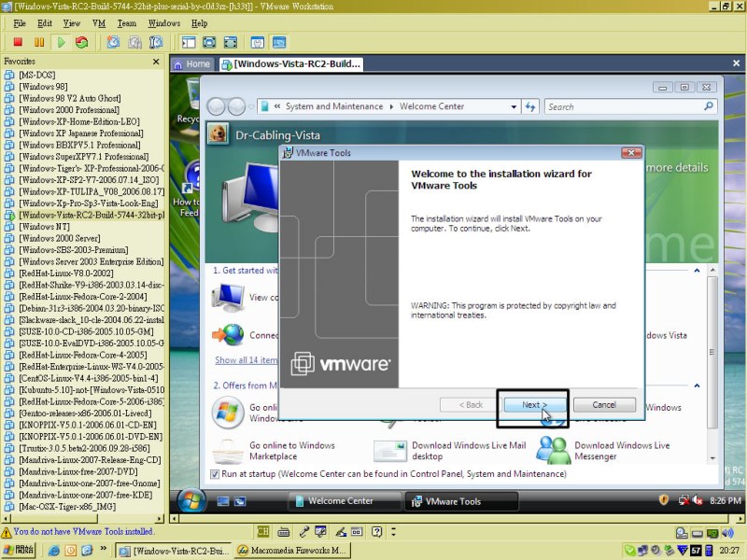Close the VMware Tools dialog
The image size is (747, 560).
pyautogui.click(x=632, y=153)
